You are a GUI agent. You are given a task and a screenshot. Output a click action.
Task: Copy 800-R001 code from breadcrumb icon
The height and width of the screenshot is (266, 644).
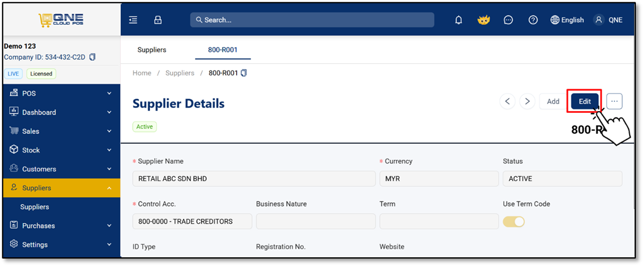tap(244, 73)
